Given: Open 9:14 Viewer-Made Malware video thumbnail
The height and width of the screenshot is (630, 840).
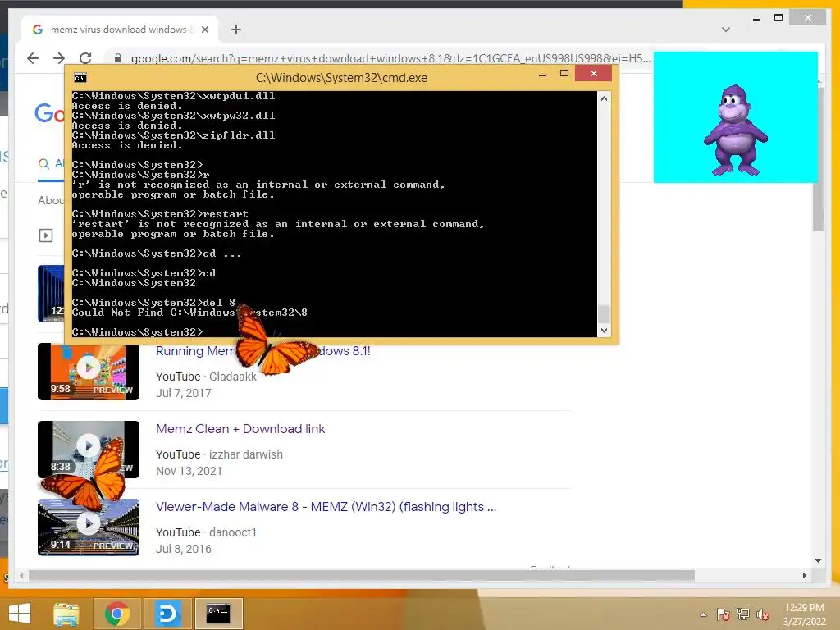Looking at the screenshot, I should 89,527.
